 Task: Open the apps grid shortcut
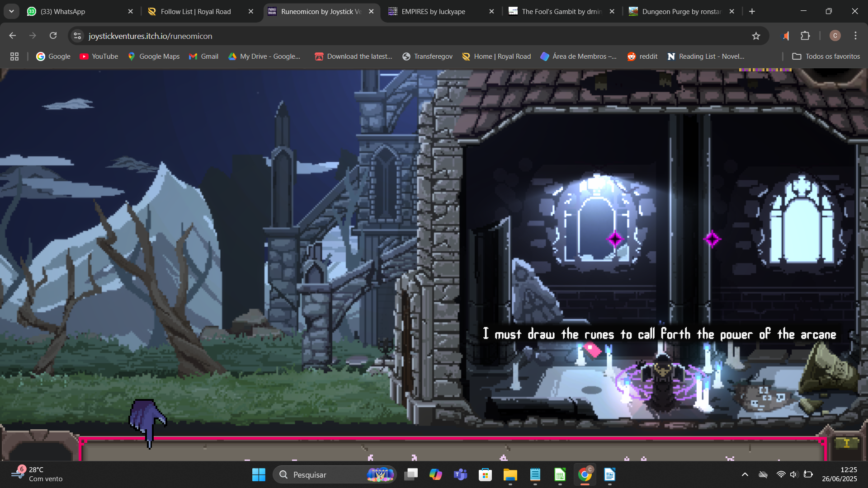coord(14,56)
